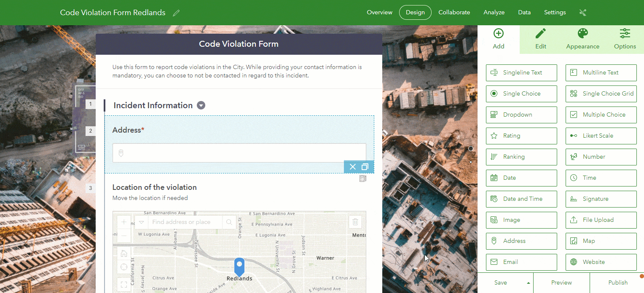Click the locate crosshair icon on the map

[x=123, y=266]
